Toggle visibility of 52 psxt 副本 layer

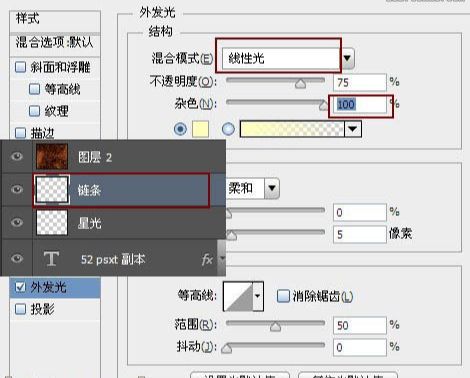pos(17,258)
